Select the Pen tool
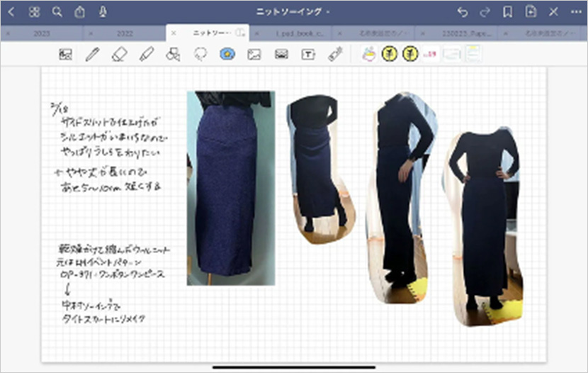 92,55
